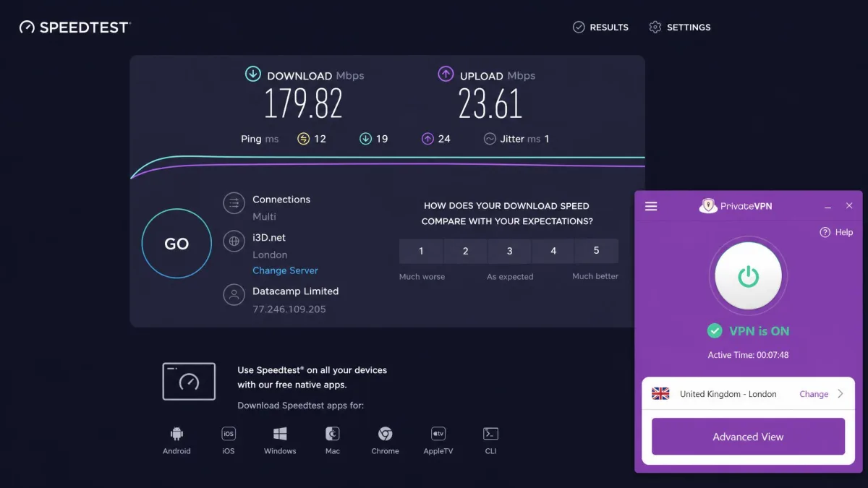Click the upload arrow icon
Viewport: 868px width, 488px height.
click(x=446, y=74)
